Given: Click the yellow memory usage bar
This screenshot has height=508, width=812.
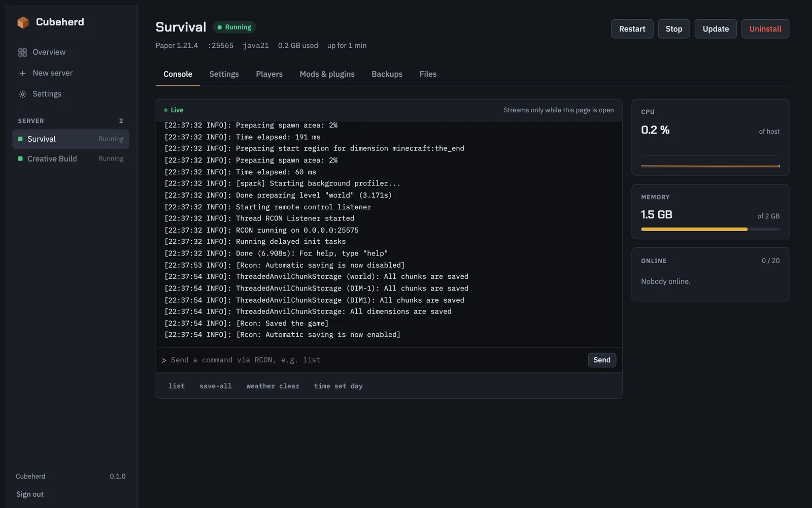Looking at the screenshot, I should coord(694,229).
